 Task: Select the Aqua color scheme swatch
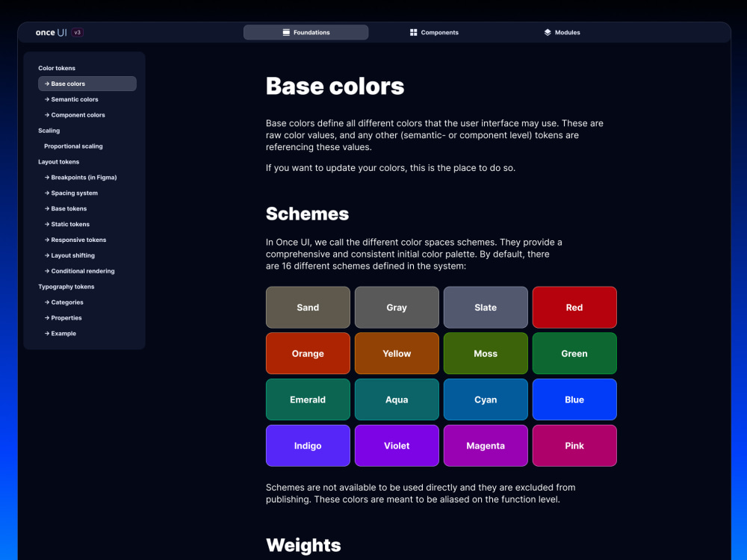[397, 399]
